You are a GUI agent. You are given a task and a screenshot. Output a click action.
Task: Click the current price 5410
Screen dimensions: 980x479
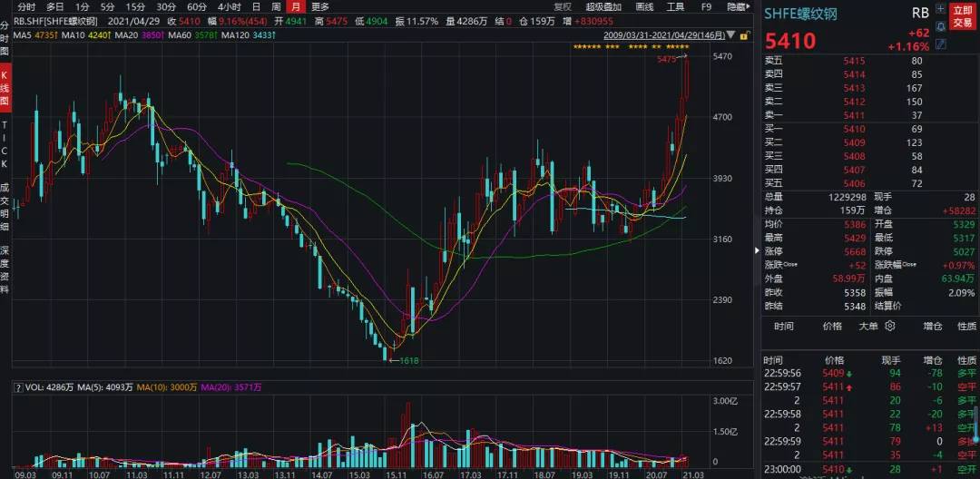point(790,41)
